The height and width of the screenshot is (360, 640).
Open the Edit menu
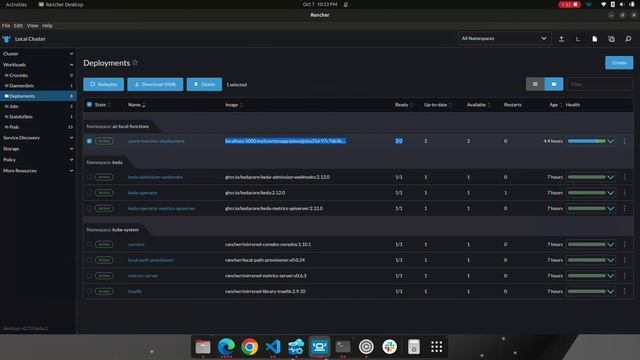[18, 25]
